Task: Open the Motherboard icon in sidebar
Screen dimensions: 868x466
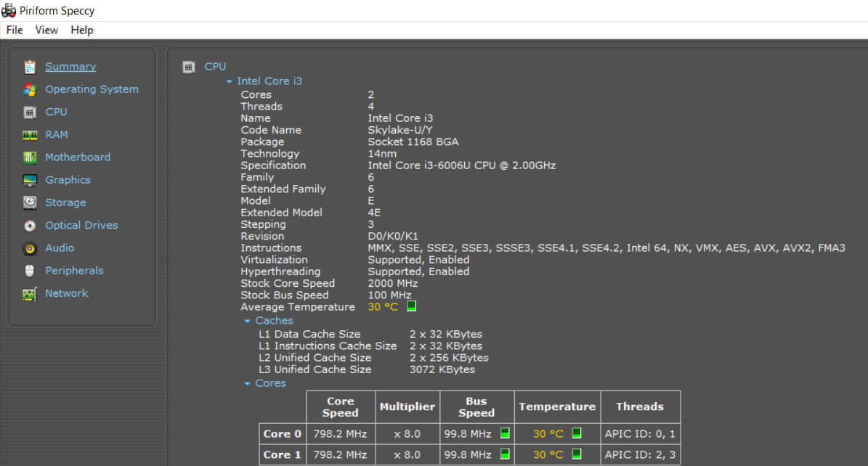Action: (30, 158)
